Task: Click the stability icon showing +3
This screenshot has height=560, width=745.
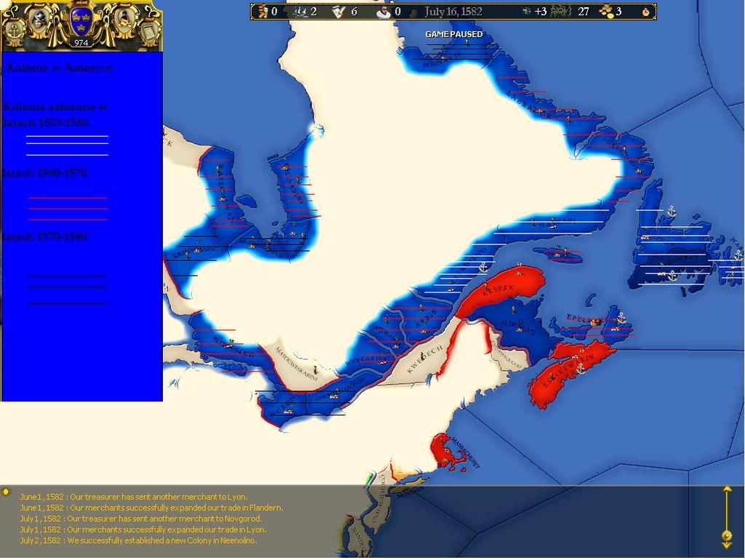Action: click(x=526, y=12)
